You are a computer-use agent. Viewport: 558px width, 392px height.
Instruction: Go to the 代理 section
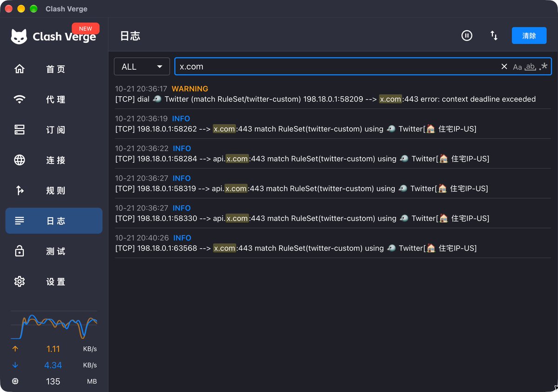pos(54,100)
